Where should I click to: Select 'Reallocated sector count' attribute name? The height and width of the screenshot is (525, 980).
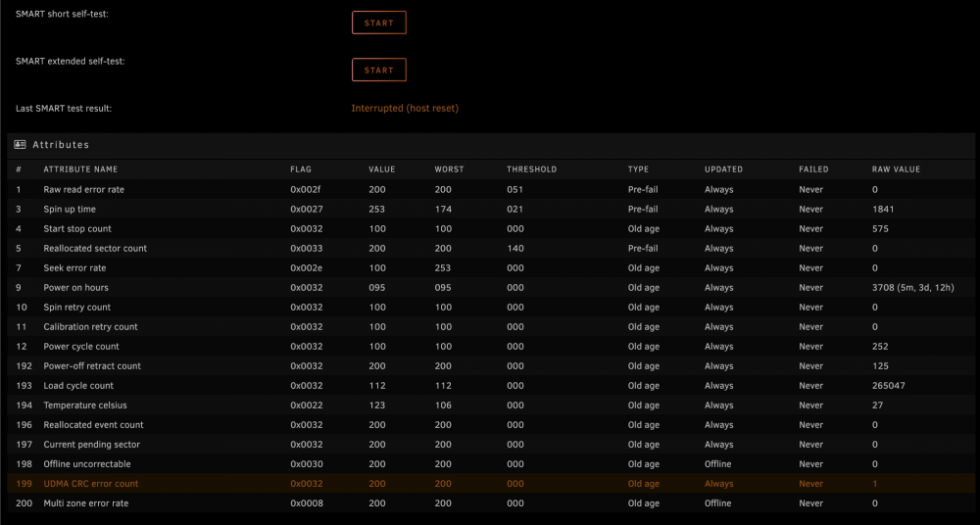point(95,248)
